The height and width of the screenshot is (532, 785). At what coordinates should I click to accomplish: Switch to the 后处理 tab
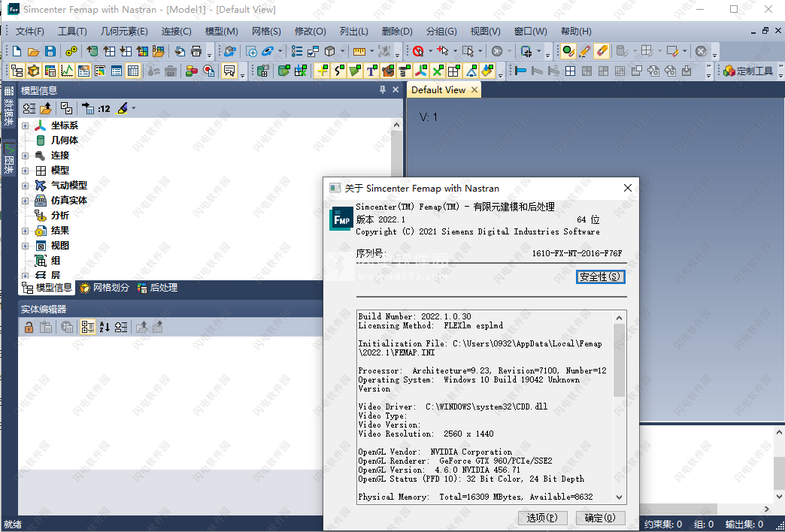158,288
